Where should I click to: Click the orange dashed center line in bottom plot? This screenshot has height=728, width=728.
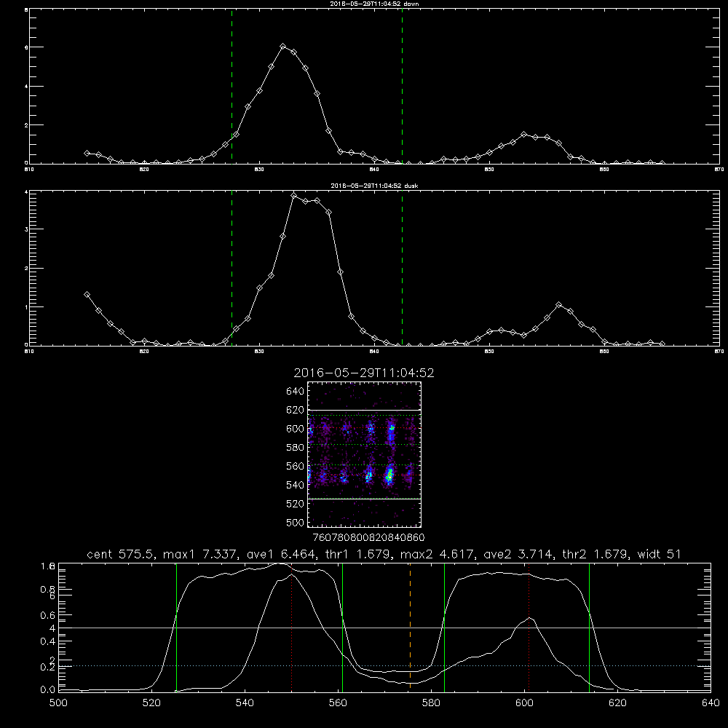(410, 628)
